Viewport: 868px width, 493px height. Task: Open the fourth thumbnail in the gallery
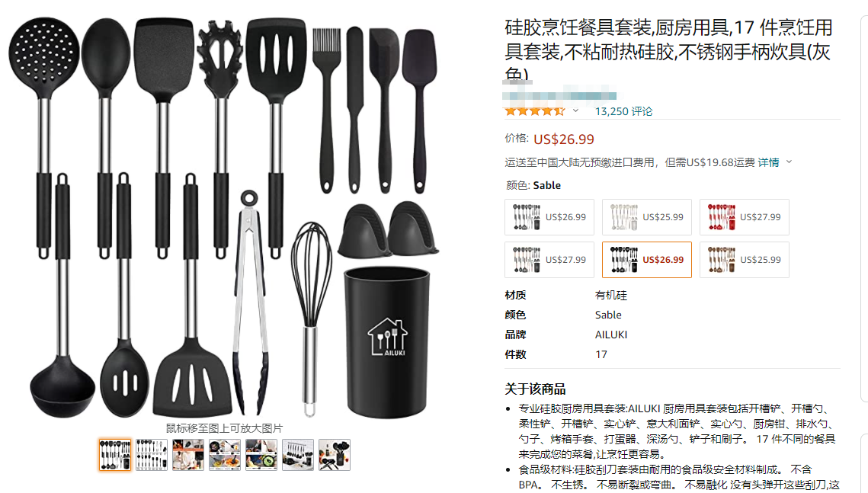pyautogui.click(x=225, y=455)
